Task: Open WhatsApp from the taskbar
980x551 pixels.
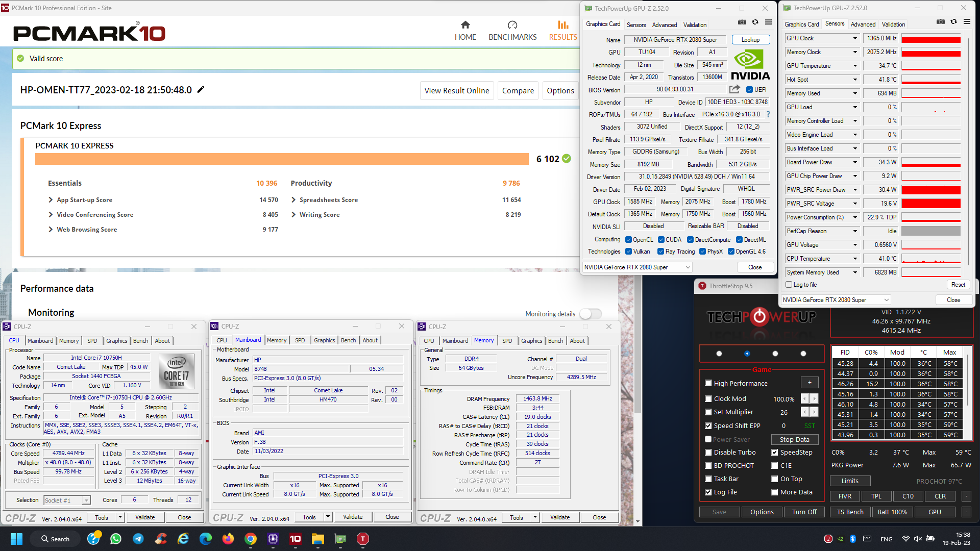Action: coord(116,539)
